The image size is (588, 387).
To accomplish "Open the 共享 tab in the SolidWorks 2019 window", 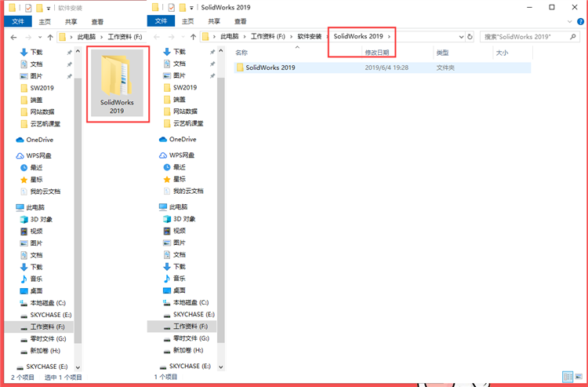I will pyautogui.click(x=214, y=21).
